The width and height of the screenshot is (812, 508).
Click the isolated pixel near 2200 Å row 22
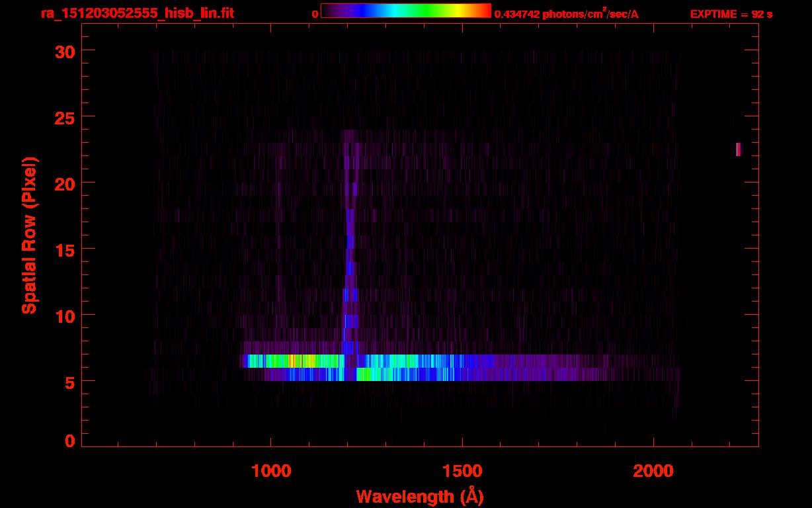(739, 149)
